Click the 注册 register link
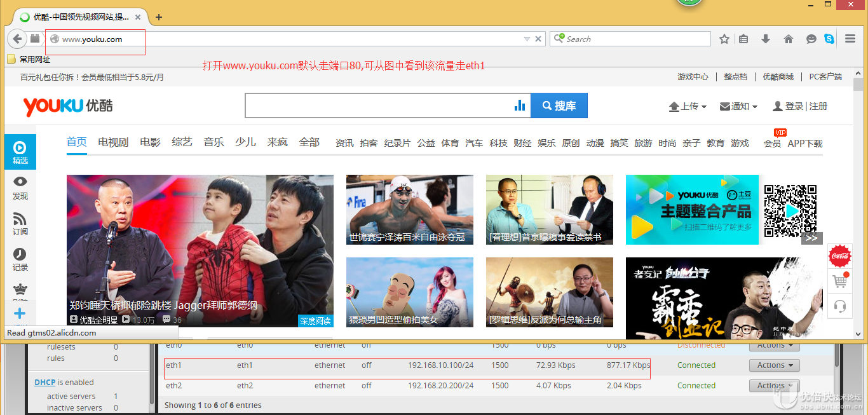The image size is (868, 415). pyautogui.click(x=818, y=106)
